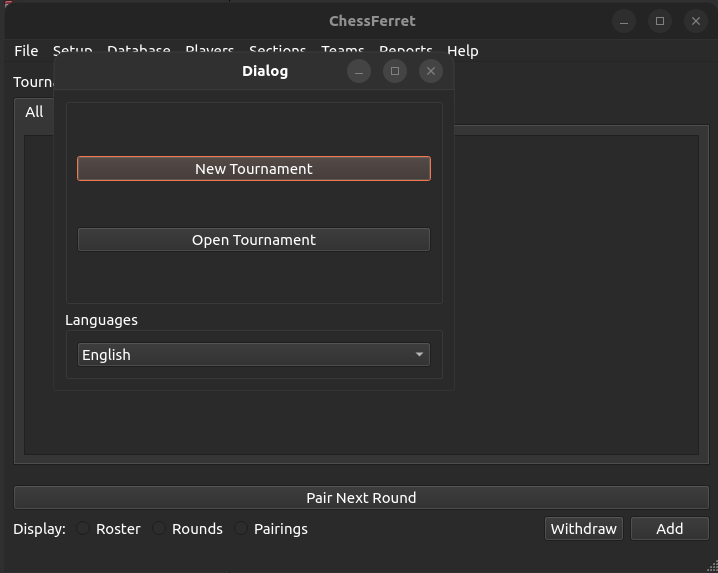Image resolution: width=718 pixels, height=573 pixels.
Task: Open the Reports menu
Action: pos(406,49)
